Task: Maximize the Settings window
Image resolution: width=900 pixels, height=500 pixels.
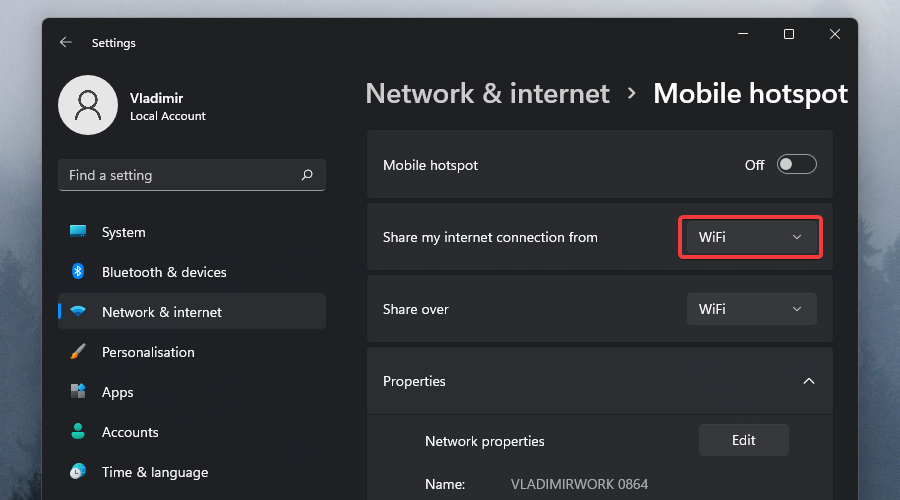Action: tap(789, 34)
